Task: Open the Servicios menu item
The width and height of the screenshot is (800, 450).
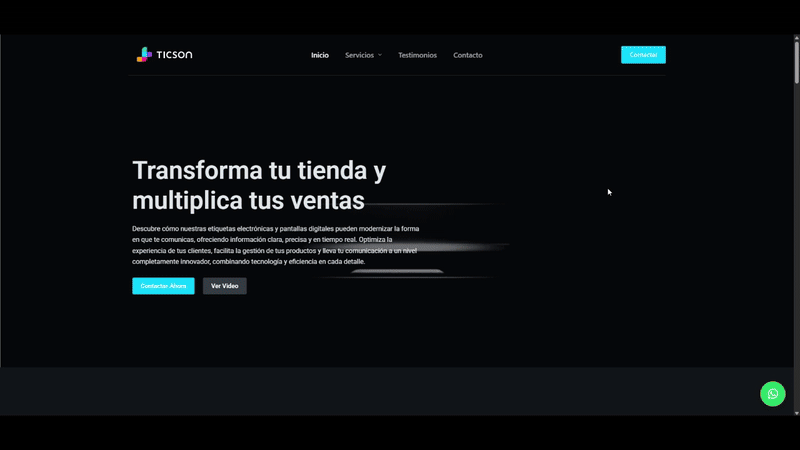Action: coord(359,55)
